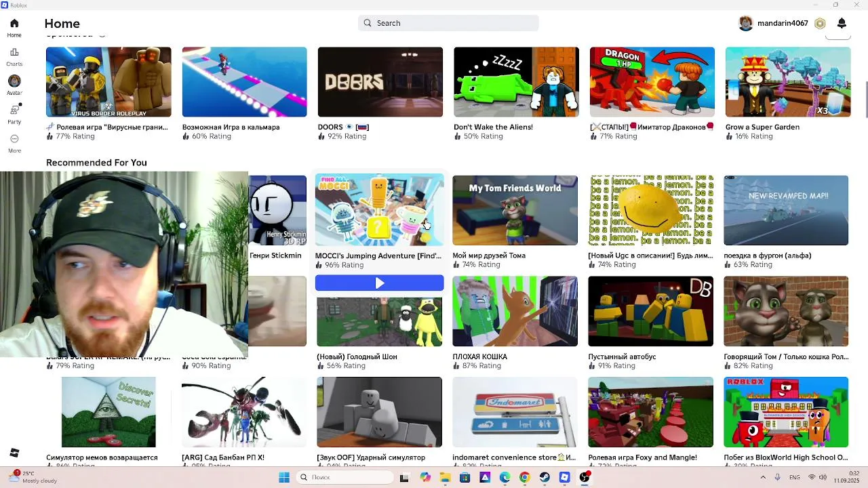Click the DOORS game title
868x488 pixels.
pos(343,127)
